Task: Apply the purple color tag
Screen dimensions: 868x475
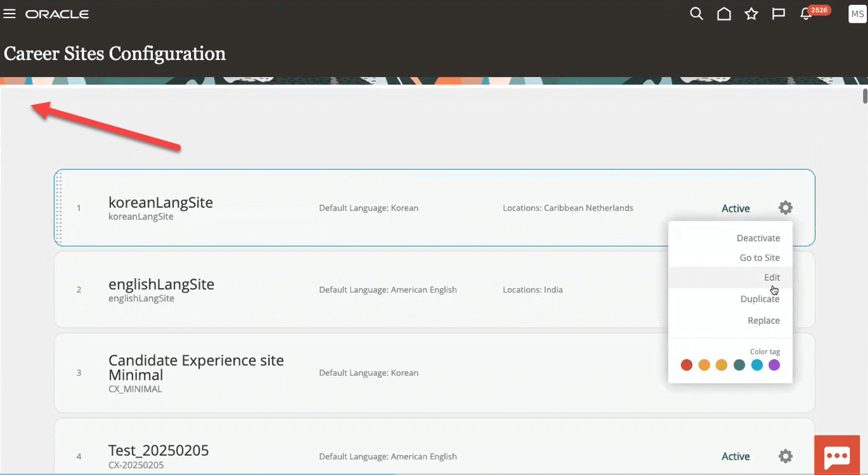Action: (774, 365)
